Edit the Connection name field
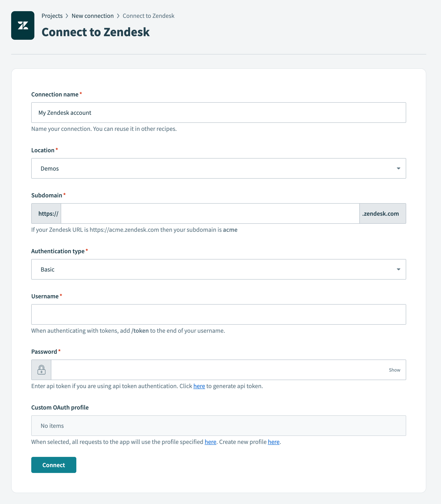 coord(218,113)
